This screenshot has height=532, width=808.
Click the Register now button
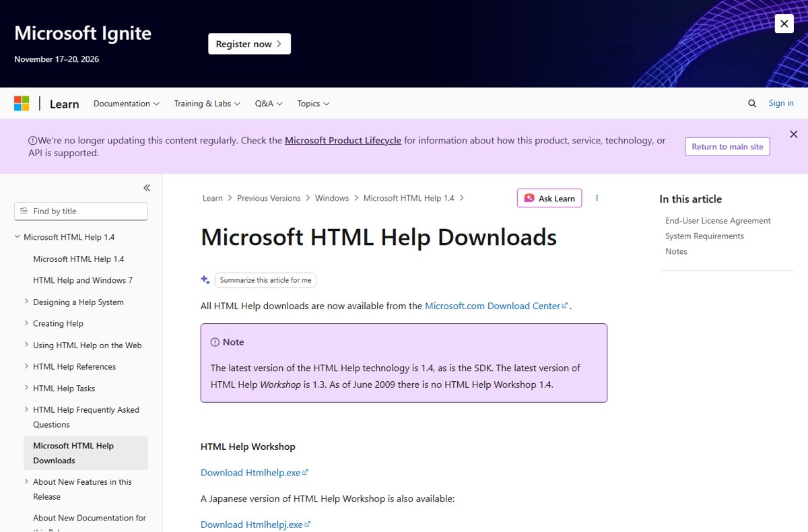(x=249, y=44)
